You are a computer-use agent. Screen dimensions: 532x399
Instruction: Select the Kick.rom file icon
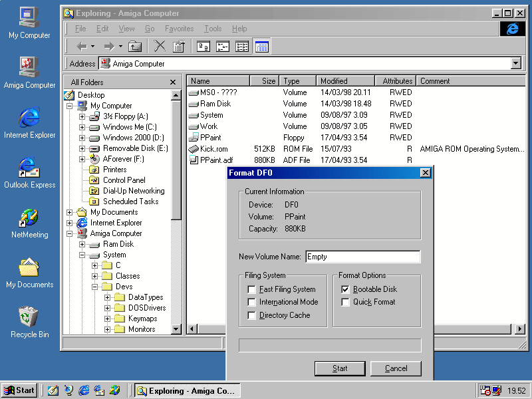click(x=194, y=149)
